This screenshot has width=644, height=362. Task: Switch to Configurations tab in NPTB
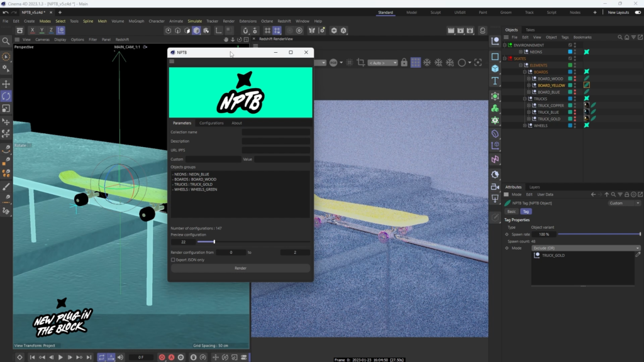point(211,123)
